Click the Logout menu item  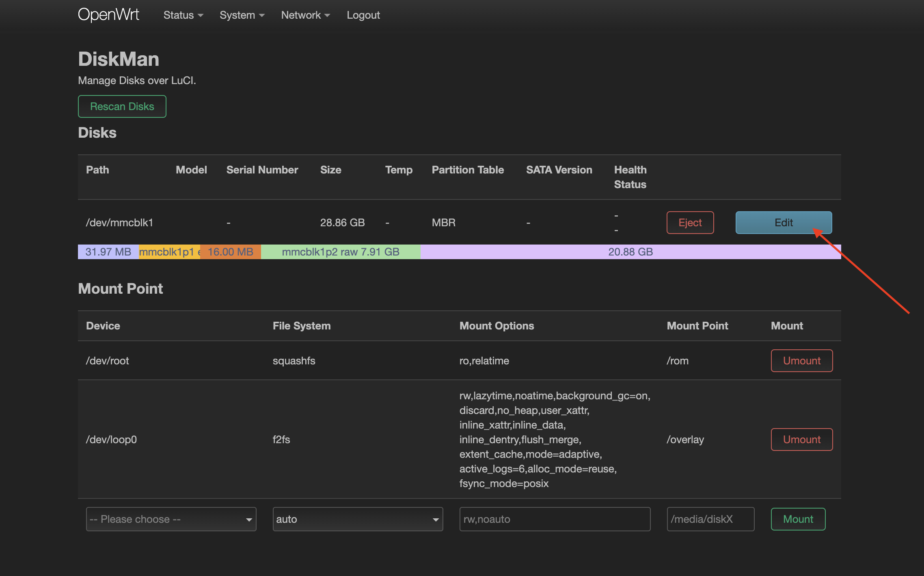click(x=363, y=15)
